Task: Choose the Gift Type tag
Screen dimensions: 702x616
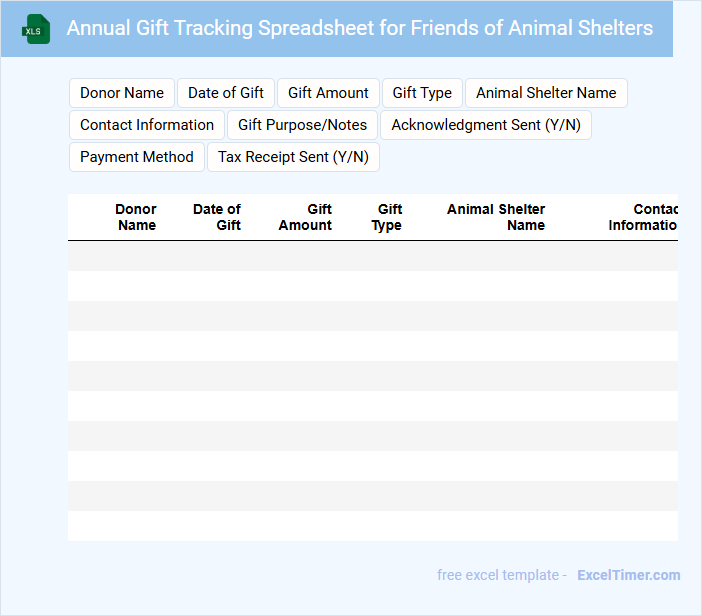Action: [422, 93]
